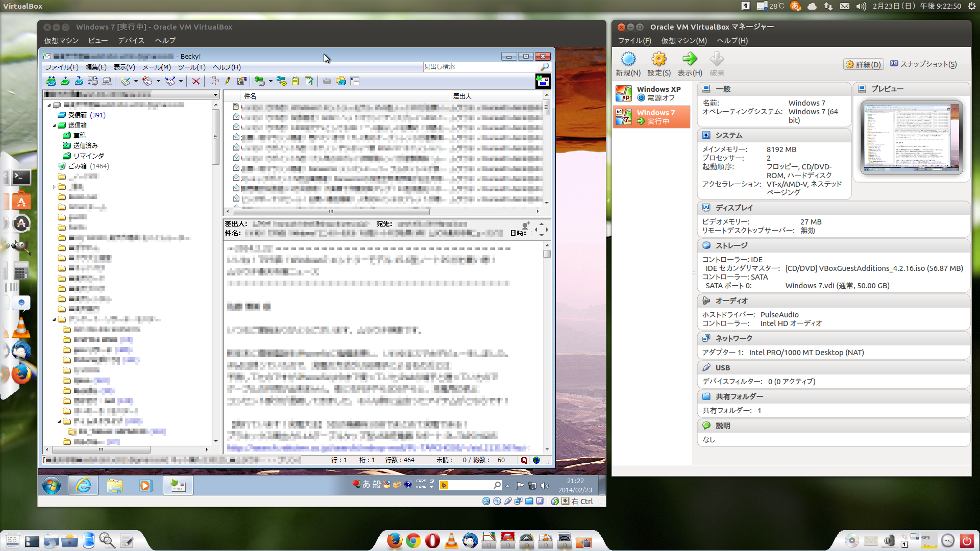Open Internet Explorer from Windows 7 taskbar
This screenshot has width=980, height=551.
[x=83, y=486]
